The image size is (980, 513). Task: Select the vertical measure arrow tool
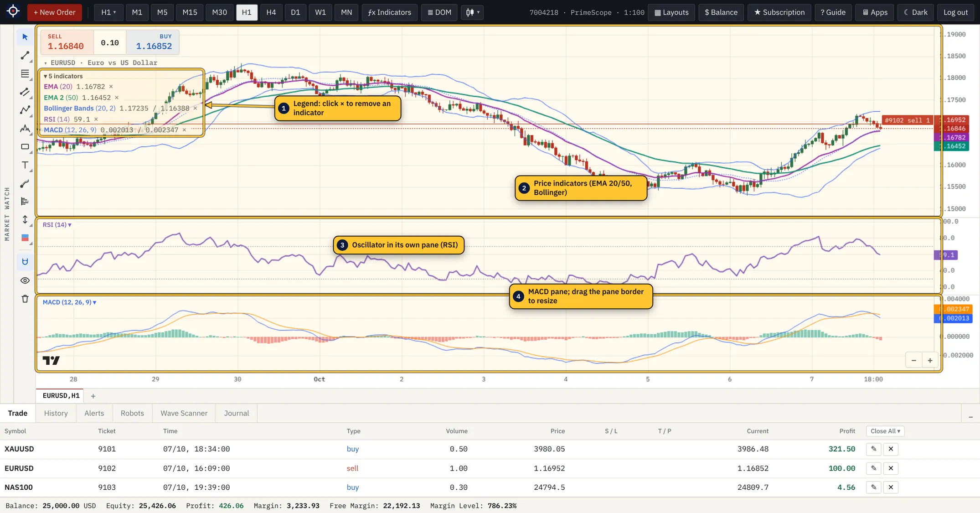coord(25,220)
